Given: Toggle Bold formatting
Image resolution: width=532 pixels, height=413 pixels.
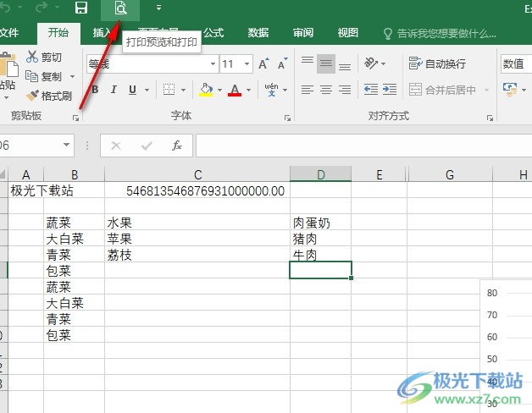Looking at the screenshot, I should coord(95,90).
